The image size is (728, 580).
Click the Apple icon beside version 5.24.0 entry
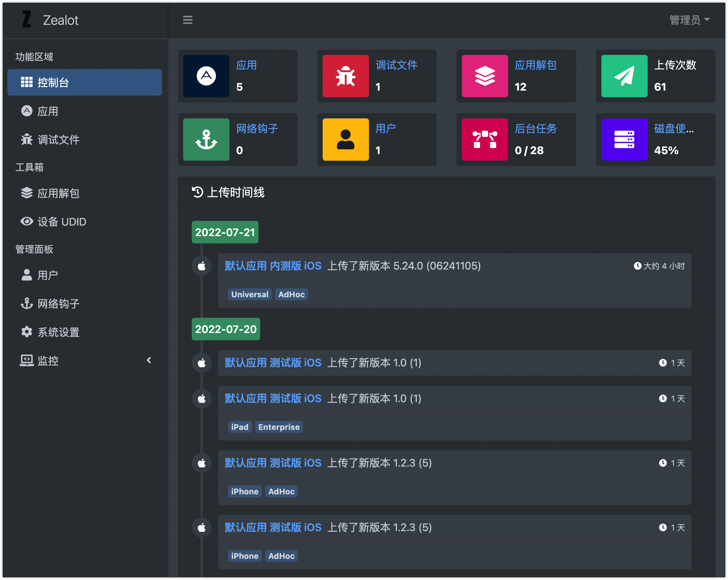pos(202,266)
